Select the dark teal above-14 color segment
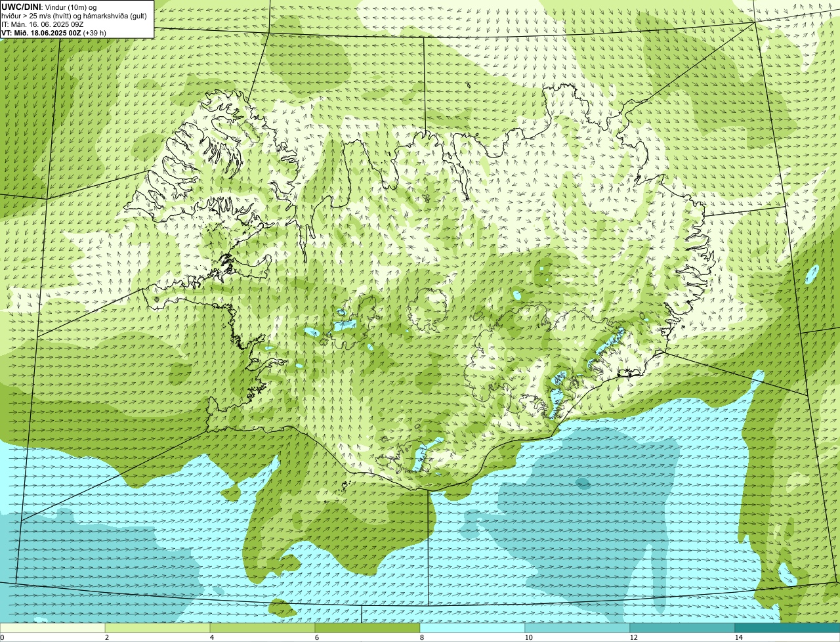This screenshot has width=840, height=642. 787,628
